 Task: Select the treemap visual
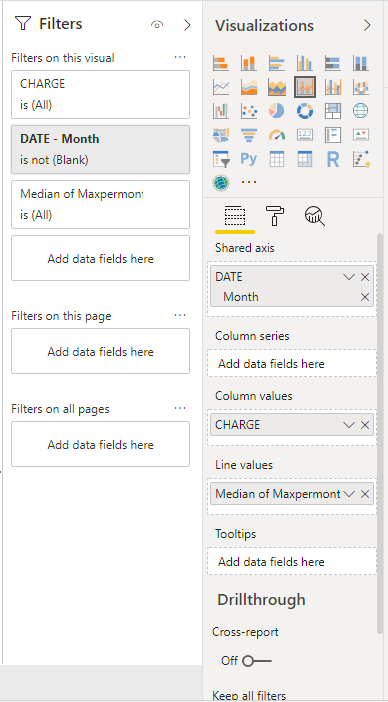pyautogui.click(x=333, y=111)
